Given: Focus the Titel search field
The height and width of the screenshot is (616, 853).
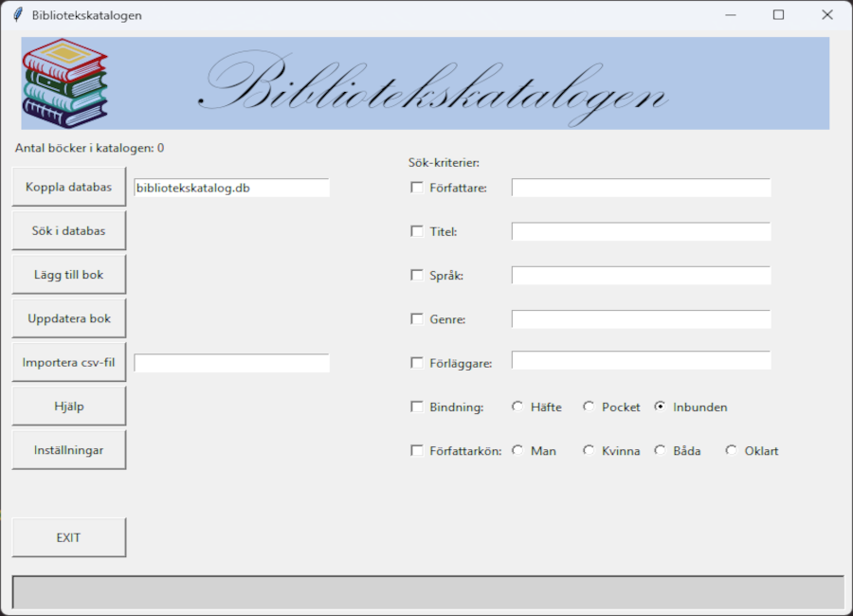Looking at the screenshot, I should (x=641, y=231).
